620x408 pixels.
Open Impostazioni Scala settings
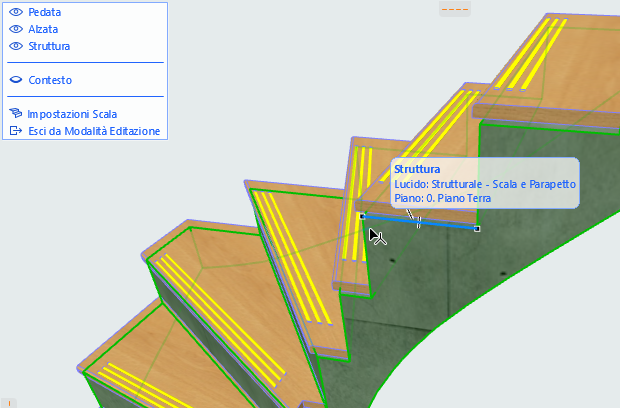[x=72, y=114]
